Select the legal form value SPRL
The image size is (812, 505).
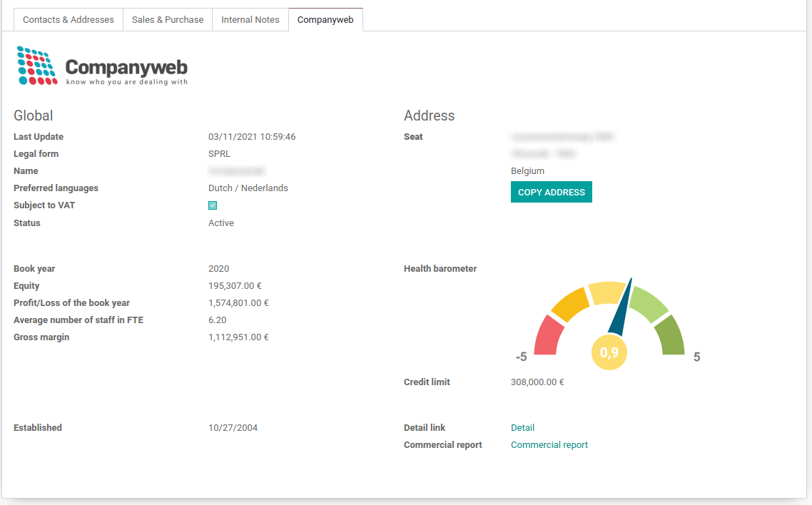coord(219,153)
